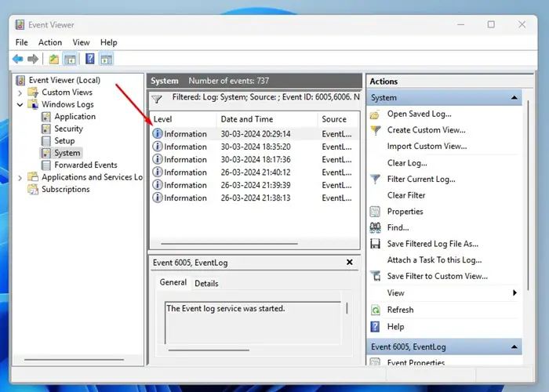Expand the Custom Views tree node
Viewport: 549px width, 392px height.
[20, 93]
